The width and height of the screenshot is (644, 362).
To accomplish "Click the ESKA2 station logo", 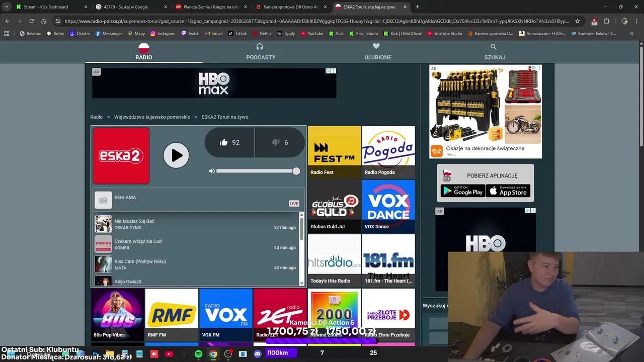I will pyautogui.click(x=121, y=156).
